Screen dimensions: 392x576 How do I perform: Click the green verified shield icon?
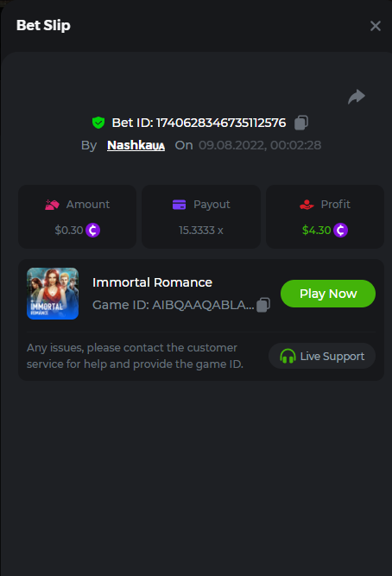pyautogui.click(x=98, y=123)
